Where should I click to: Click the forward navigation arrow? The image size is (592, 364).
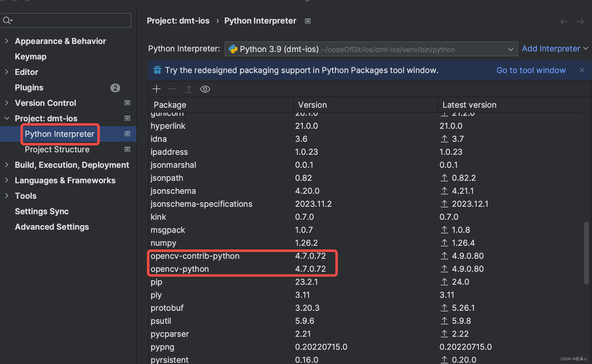tap(580, 21)
